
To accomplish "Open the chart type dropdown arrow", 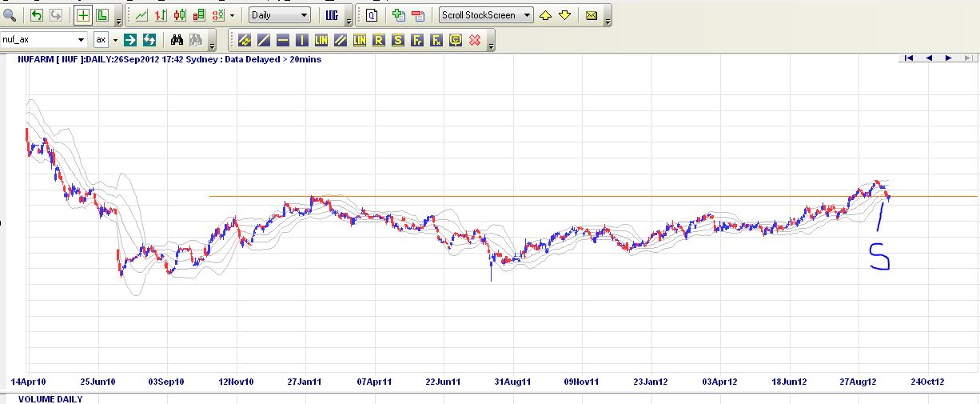I will point(232,14).
